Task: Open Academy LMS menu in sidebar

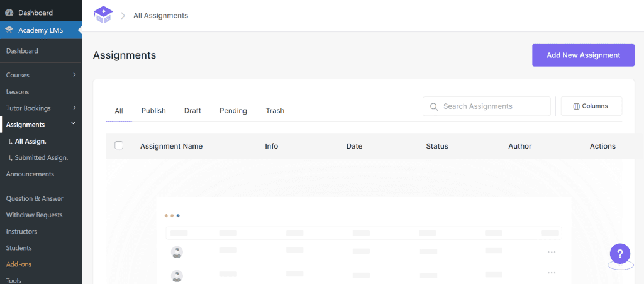Action: (x=41, y=30)
